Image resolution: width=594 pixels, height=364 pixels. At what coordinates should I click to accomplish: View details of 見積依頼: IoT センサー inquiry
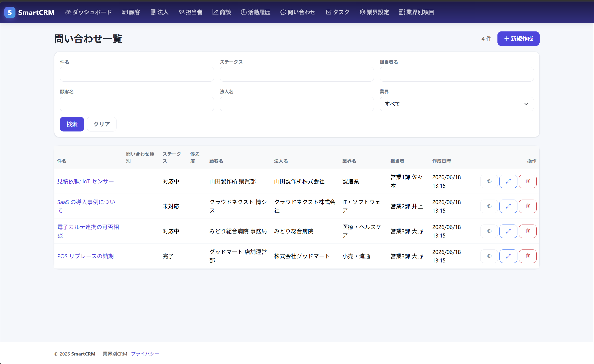pyautogui.click(x=489, y=181)
